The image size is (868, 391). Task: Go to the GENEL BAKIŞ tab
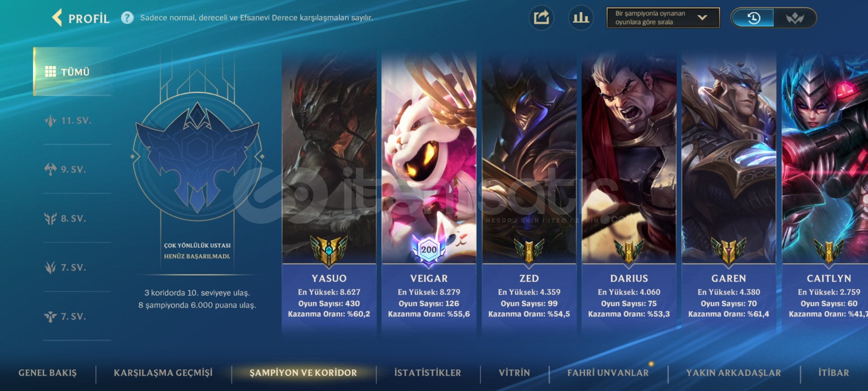click(x=47, y=373)
